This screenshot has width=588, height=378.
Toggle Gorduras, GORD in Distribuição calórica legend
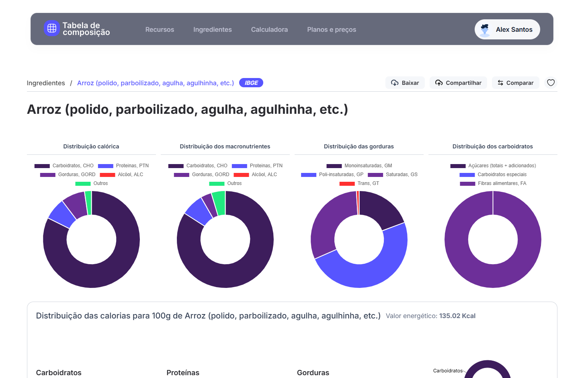click(x=68, y=175)
